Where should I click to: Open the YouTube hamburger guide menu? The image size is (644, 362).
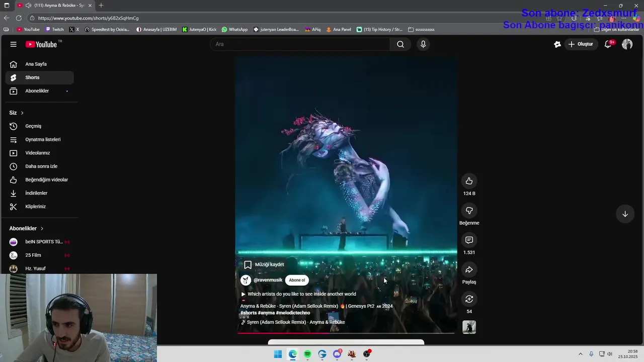(13, 44)
